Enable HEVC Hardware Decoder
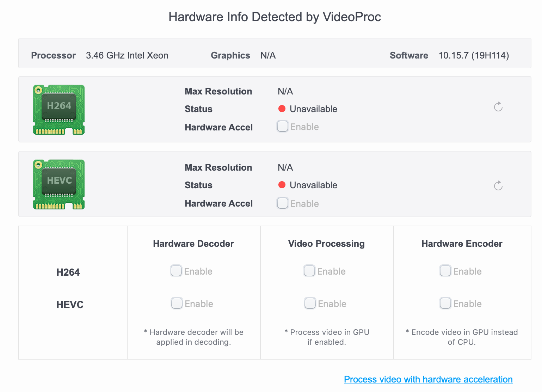542x392 pixels. (177, 303)
